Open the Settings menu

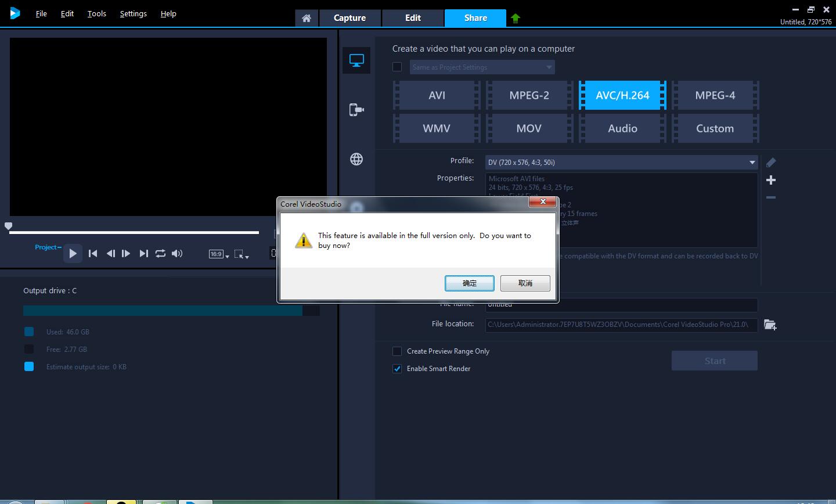coord(133,13)
